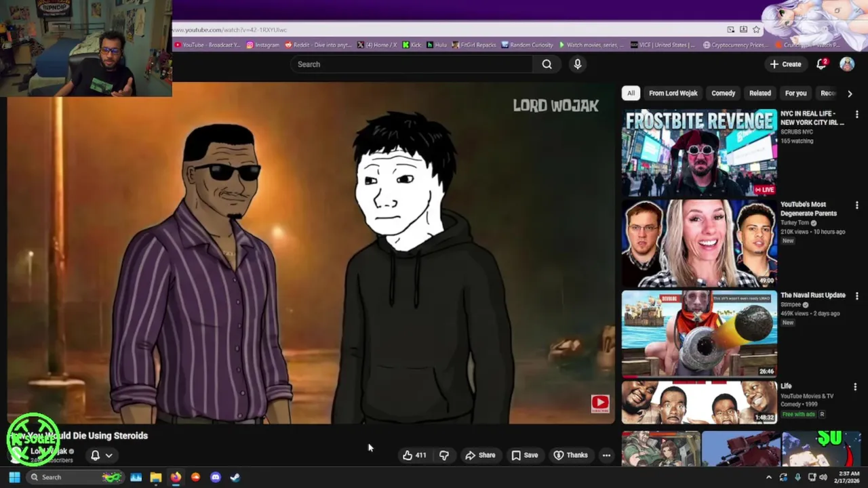Image resolution: width=868 pixels, height=488 pixels.
Task: Open Firefox from the taskbar
Action: [176, 477]
